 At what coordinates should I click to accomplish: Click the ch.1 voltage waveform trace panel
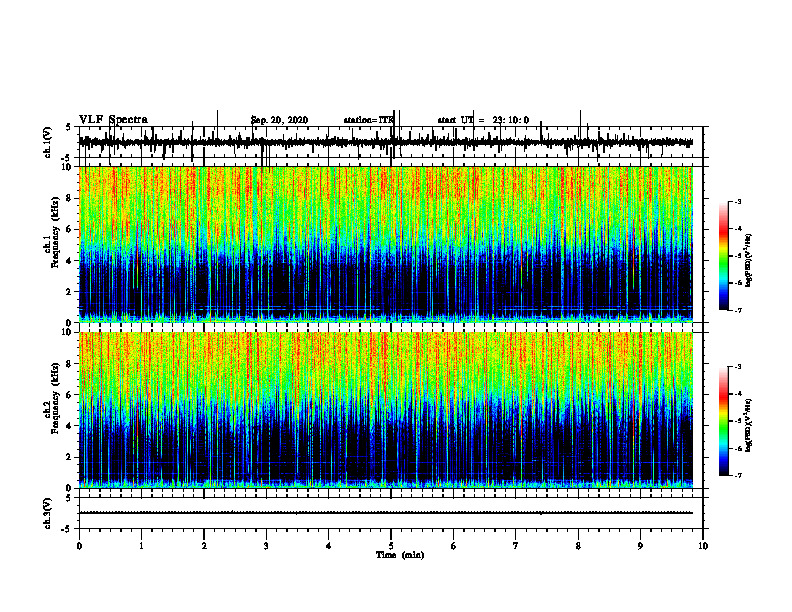391,142
